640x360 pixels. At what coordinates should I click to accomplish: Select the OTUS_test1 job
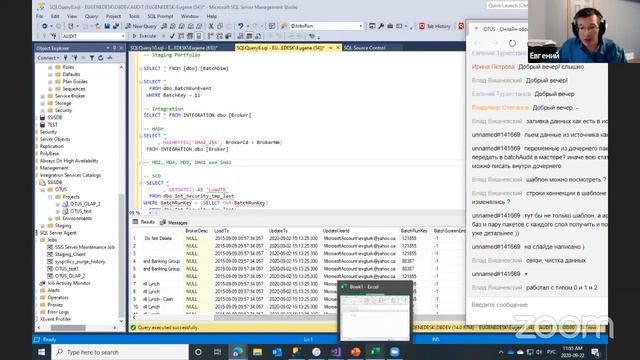click(x=67, y=269)
